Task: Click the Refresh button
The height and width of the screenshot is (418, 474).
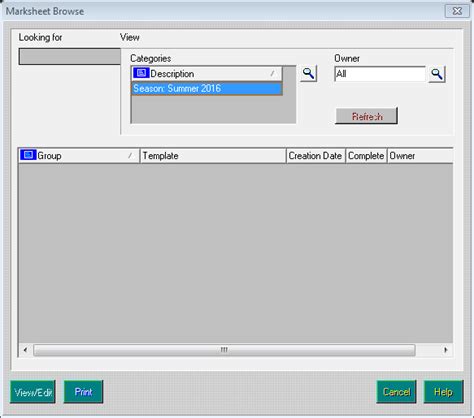Action: (366, 116)
